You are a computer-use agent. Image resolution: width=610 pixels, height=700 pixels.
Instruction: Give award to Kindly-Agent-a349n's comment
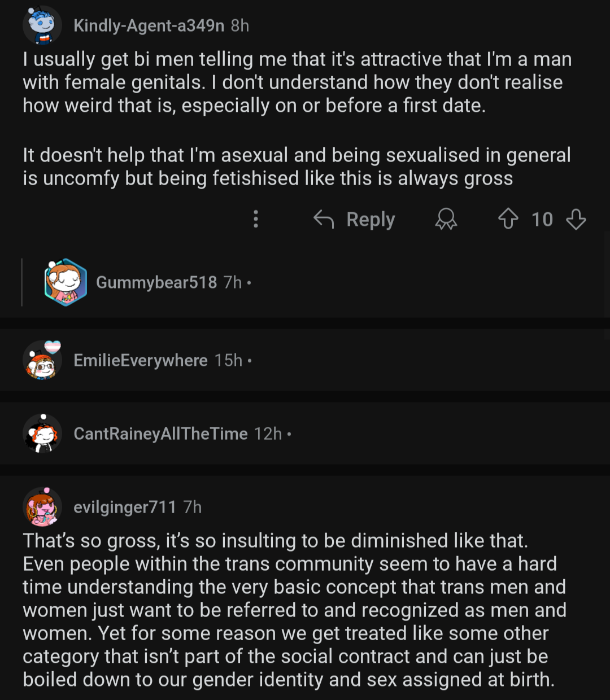(446, 219)
